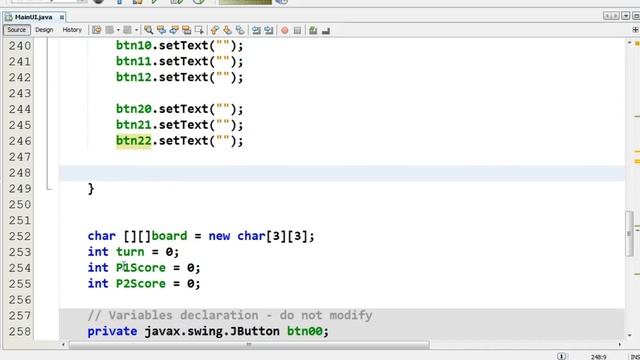Image resolution: width=640 pixels, height=360 pixels.
Task: Shift Line Right icon
Action: click(269, 30)
